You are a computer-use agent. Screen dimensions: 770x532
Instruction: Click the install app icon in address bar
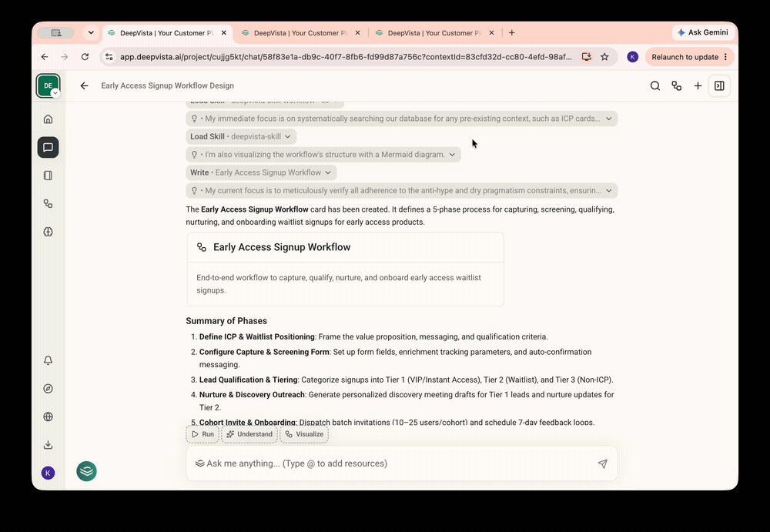586,57
